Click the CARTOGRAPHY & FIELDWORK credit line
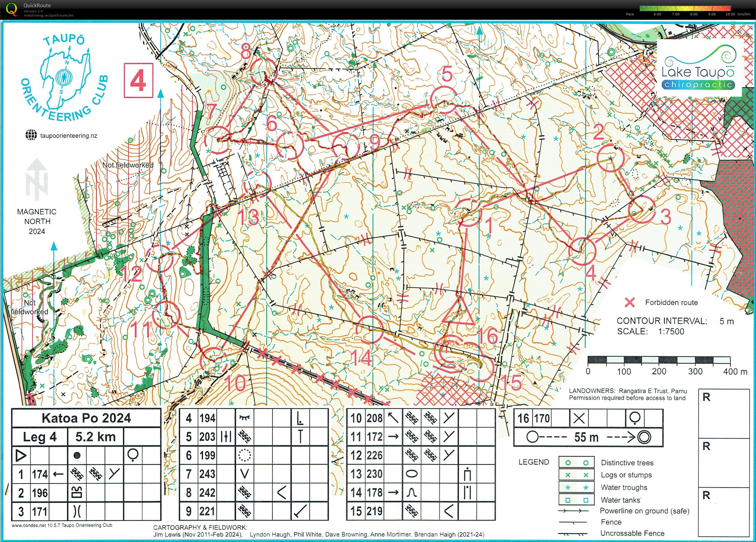The height and width of the screenshot is (542, 756). [318, 531]
